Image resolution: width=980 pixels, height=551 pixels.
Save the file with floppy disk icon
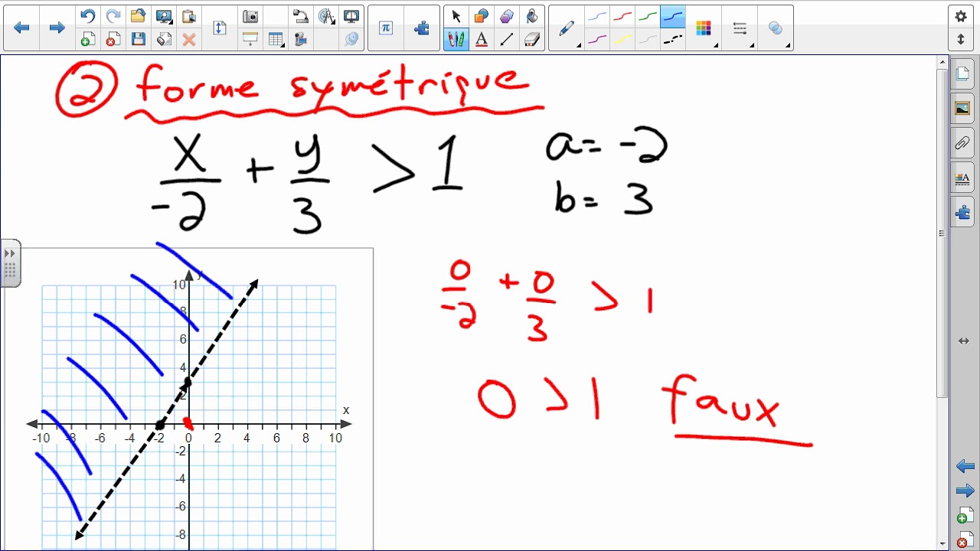tap(138, 40)
